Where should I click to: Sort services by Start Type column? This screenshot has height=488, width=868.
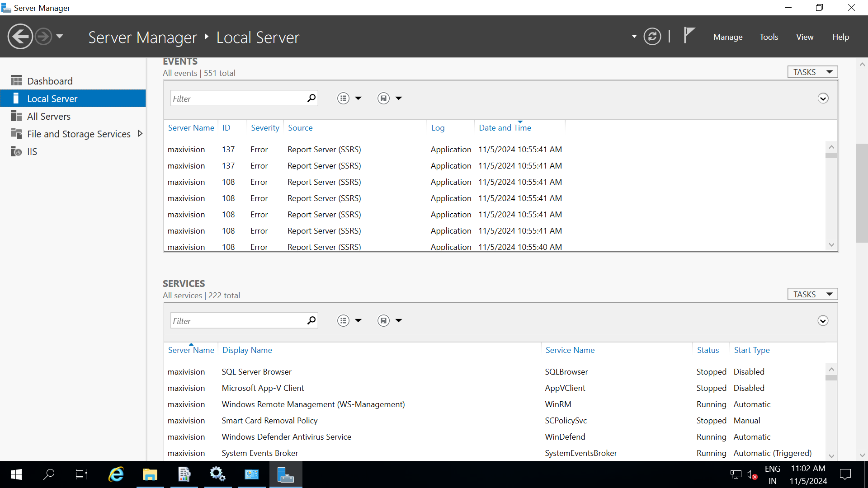click(x=752, y=350)
